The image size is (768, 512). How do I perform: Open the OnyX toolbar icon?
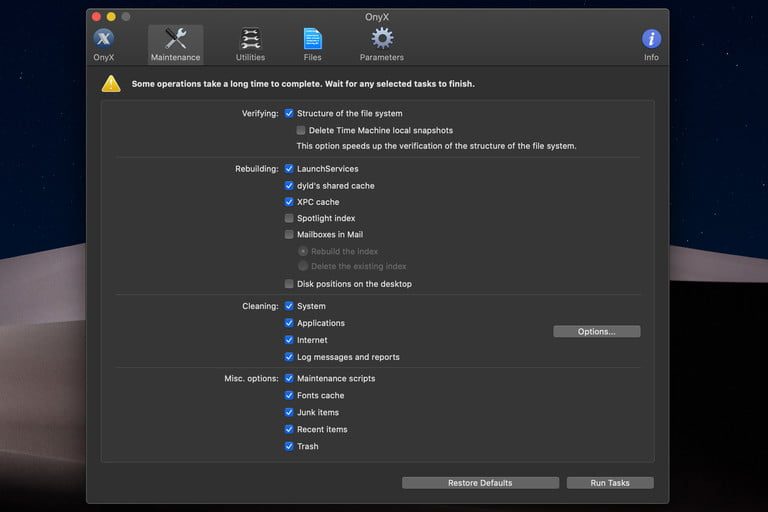104,40
